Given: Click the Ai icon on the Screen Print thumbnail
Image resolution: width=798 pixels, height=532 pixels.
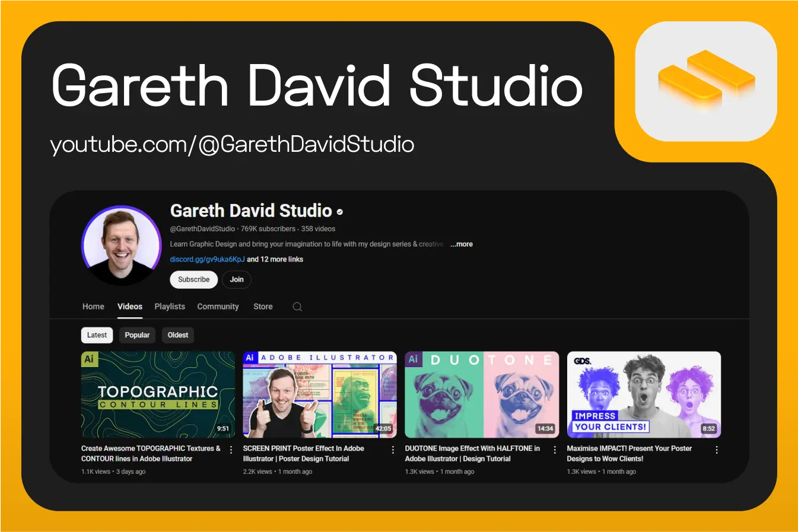Looking at the screenshot, I should coord(250,358).
